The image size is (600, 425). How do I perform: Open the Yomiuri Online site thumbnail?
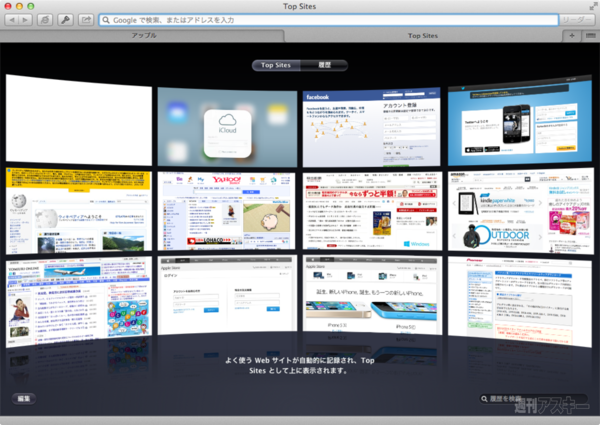pos(79,302)
